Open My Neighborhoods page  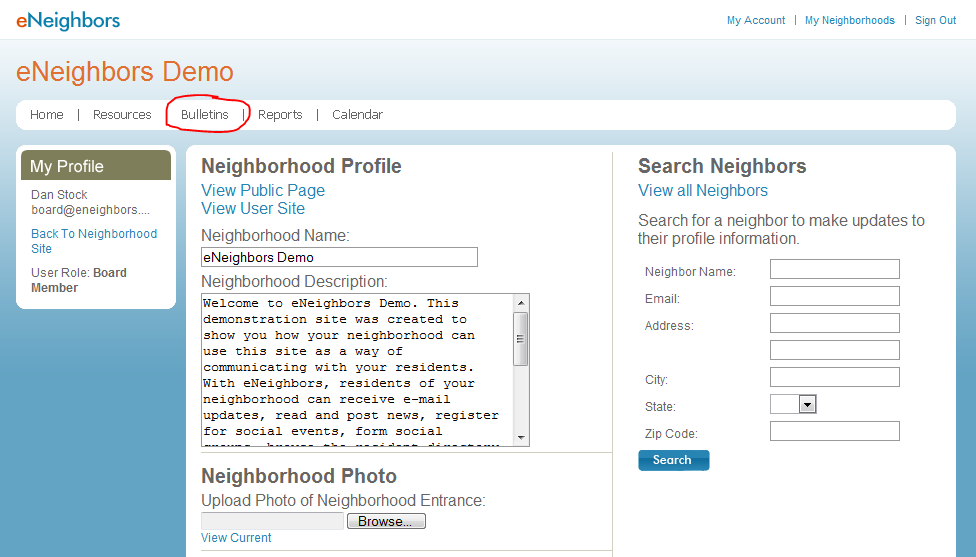(849, 20)
